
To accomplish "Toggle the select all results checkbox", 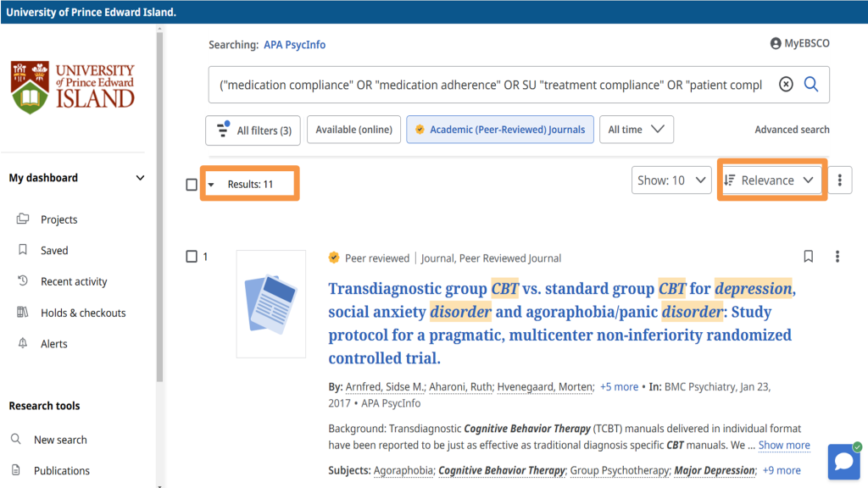I will point(192,185).
